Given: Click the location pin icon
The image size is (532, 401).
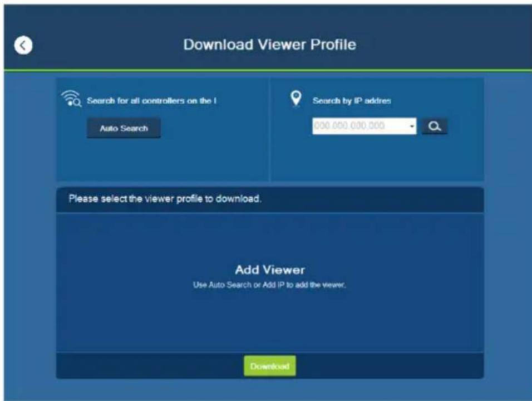Looking at the screenshot, I should coord(296,99).
